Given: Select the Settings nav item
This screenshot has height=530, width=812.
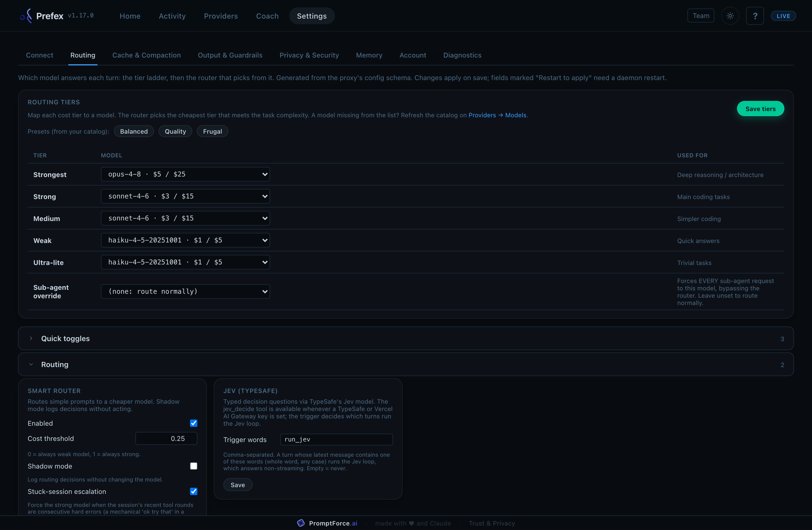Looking at the screenshot, I should coord(312,16).
